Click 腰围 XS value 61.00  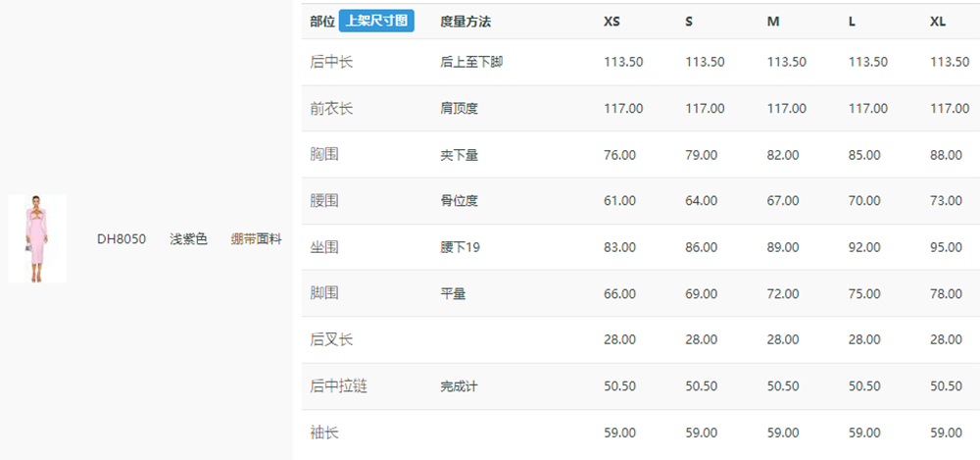[x=620, y=201]
